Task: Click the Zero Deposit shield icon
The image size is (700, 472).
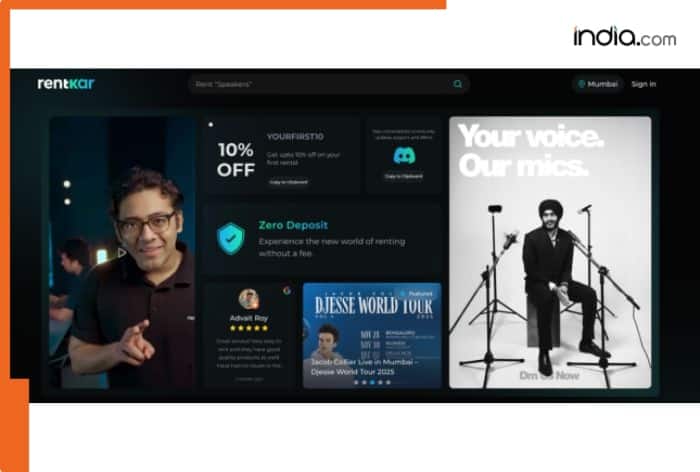Action: pos(231,238)
